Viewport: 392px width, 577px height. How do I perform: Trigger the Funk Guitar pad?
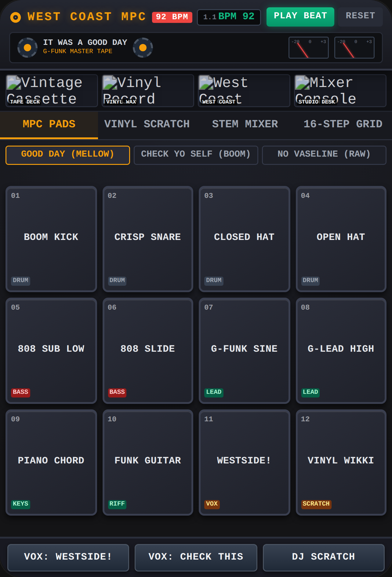(148, 463)
